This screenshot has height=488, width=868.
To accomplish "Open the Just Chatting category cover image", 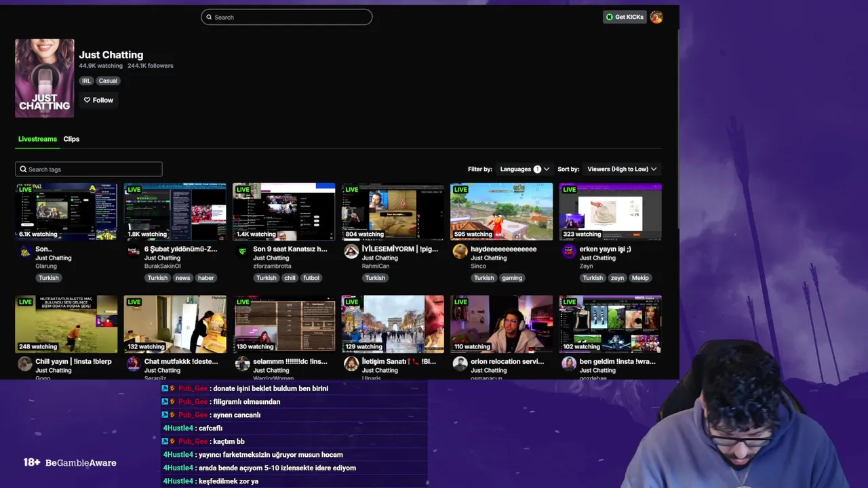I will (x=45, y=78).
